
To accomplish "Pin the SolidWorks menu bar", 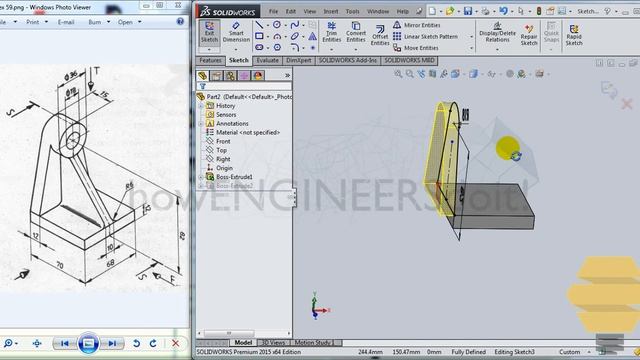I will (419, 11).
